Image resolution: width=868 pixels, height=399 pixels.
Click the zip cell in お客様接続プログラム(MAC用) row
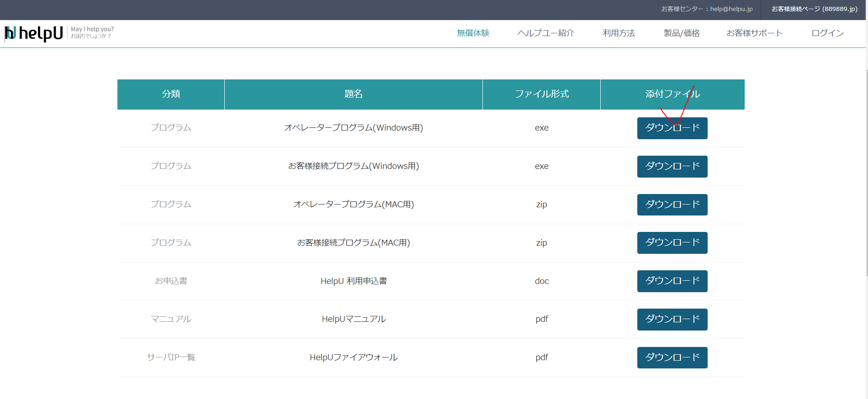542,243
